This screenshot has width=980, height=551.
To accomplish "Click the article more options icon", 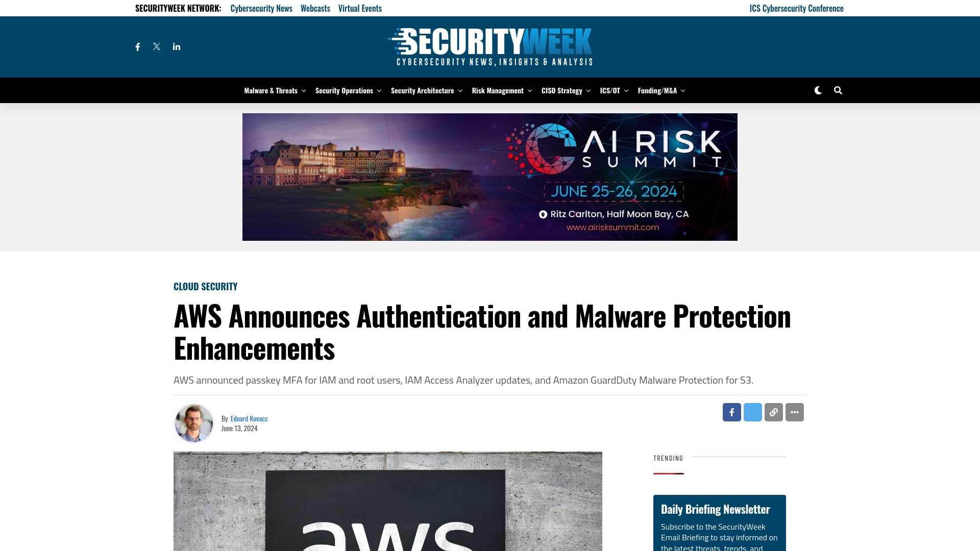I will click(x=794, y=412).
